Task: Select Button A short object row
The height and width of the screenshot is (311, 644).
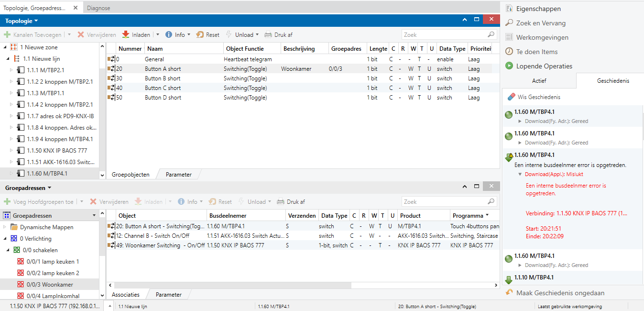Action: (x=303, y=69)
